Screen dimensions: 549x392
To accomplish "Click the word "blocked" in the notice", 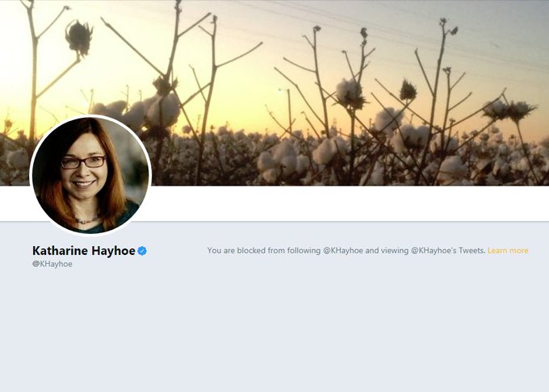I will [251, 250].
